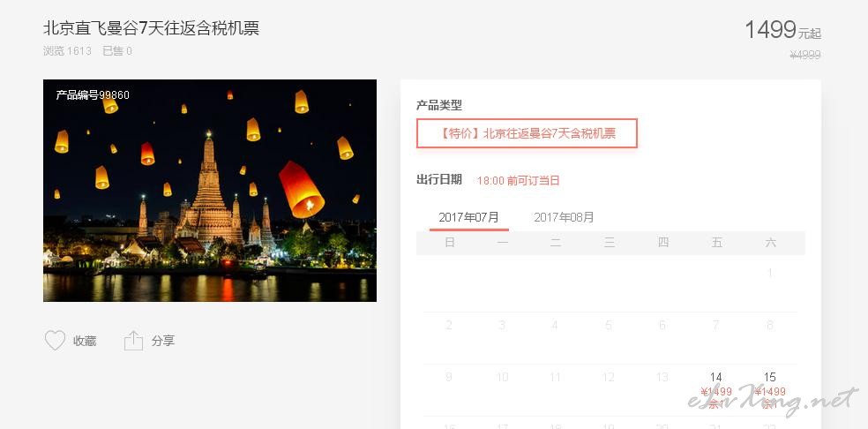Select the 2017年07月 month tab
Screen dimensions: 868x429
469,217
